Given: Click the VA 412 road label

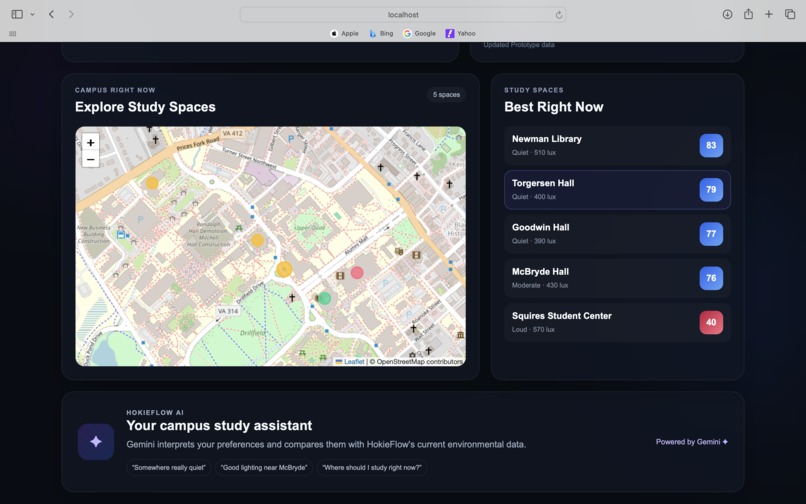Looking at the screenshot, I should click(x=232, y=133).
